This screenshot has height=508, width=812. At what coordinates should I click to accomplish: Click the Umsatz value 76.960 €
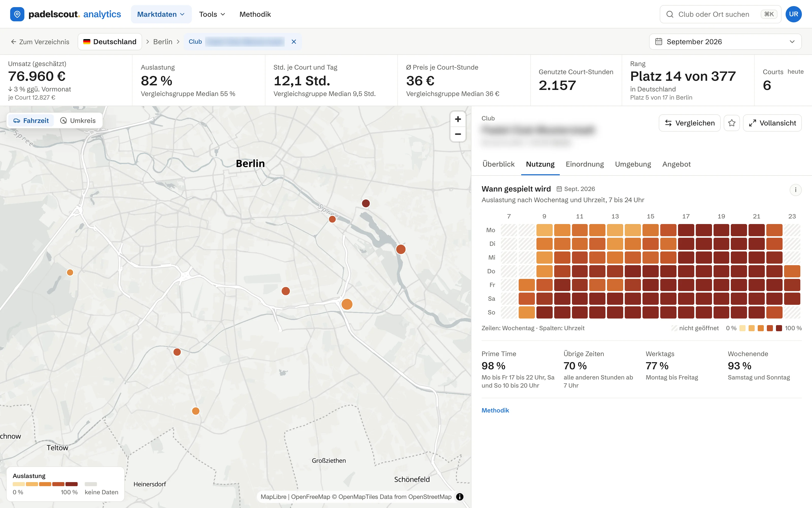(37, 76)
